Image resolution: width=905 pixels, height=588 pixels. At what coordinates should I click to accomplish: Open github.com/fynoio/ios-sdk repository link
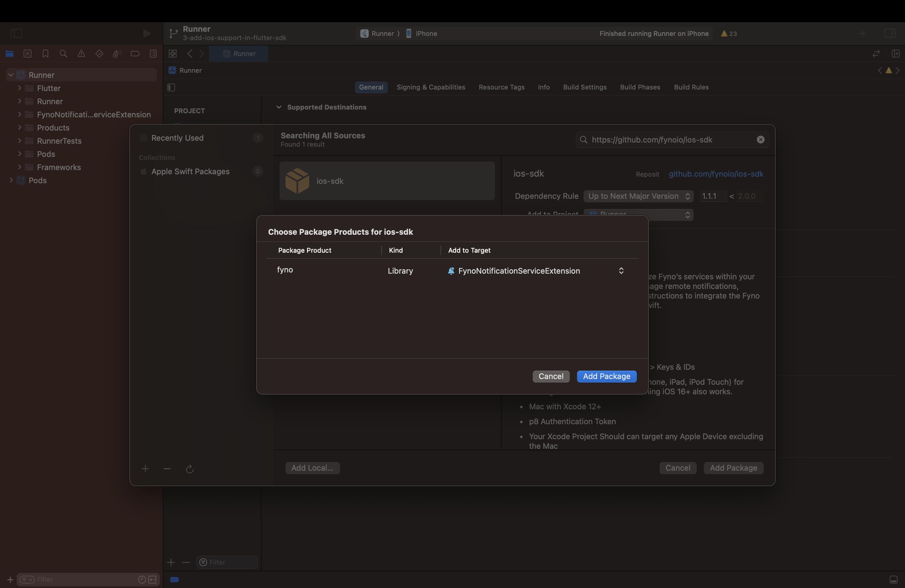pos(716,174)
